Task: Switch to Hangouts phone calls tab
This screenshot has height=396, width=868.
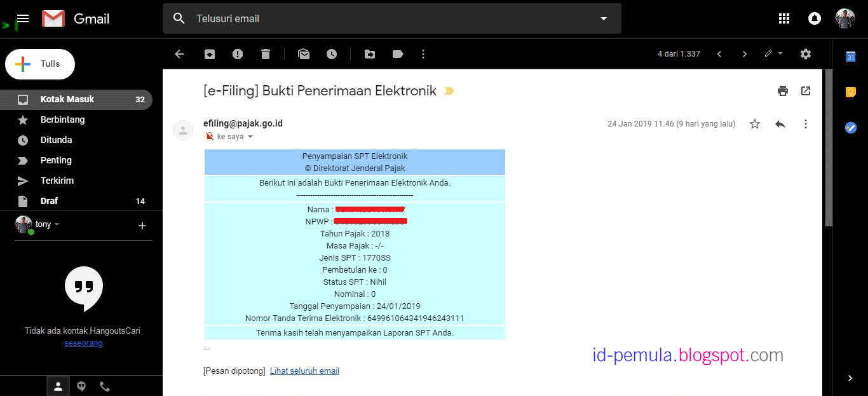Action: (104, 386)
